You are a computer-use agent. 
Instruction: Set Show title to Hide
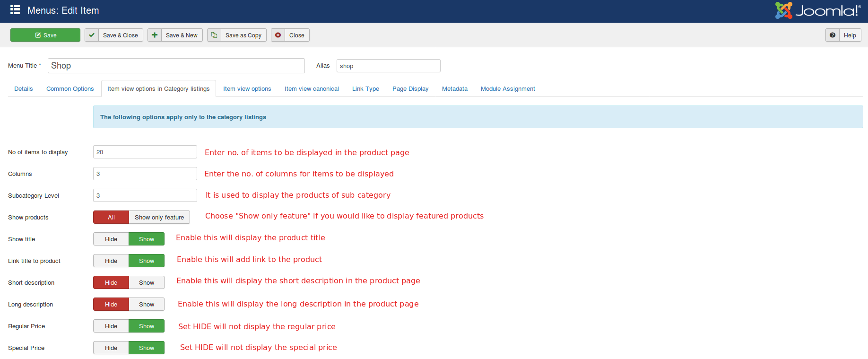(x=111, y=239)
